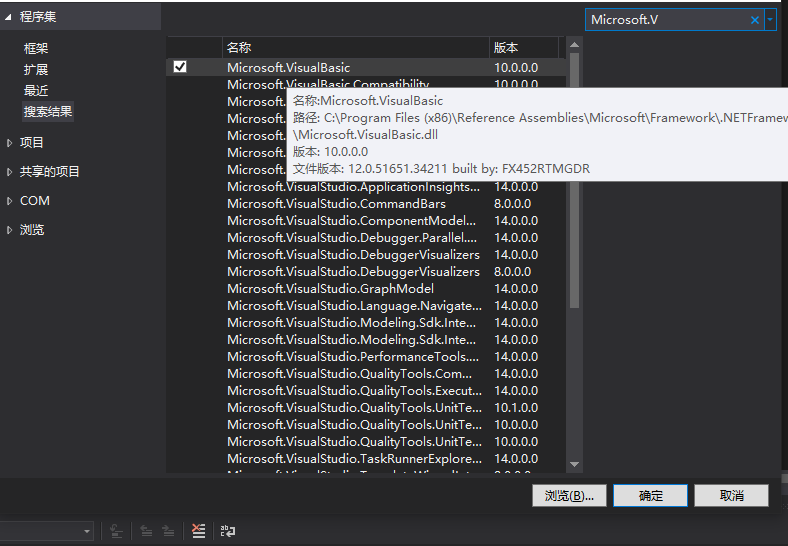Click the clear all output icon
788x546 pixels.
199,531
